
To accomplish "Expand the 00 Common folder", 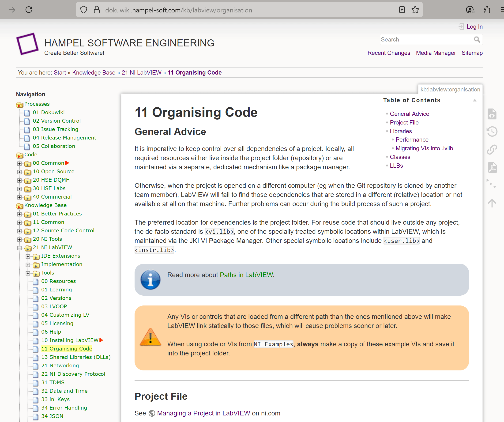I will coord(19,163).
